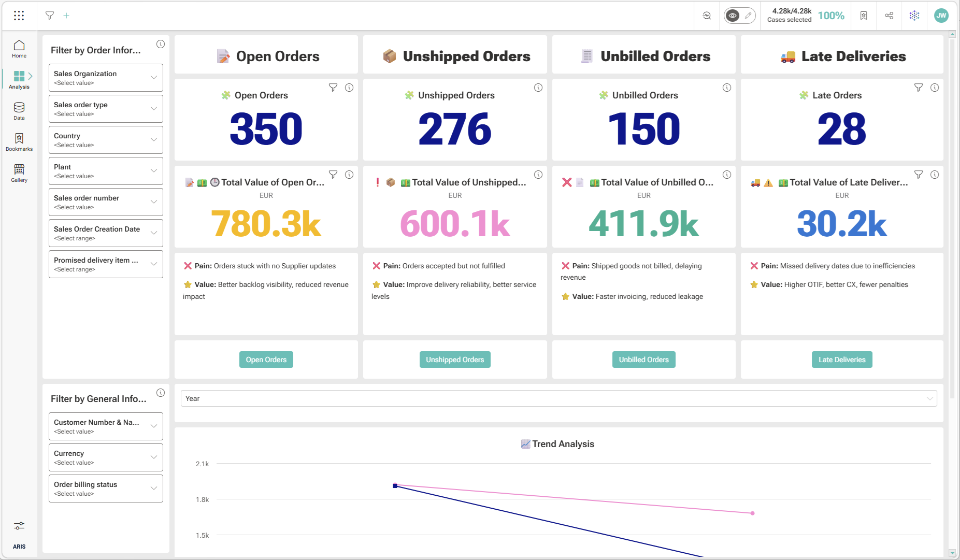This screenshot has width=960, height=560.
Task: Switch to view mode eye toggle
Action: click(733, 16)
